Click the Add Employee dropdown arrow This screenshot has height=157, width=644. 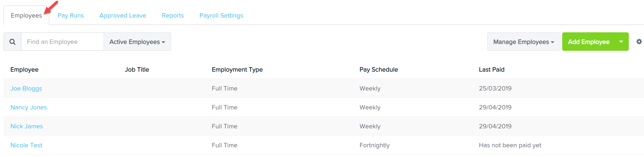tap(621, 42)
